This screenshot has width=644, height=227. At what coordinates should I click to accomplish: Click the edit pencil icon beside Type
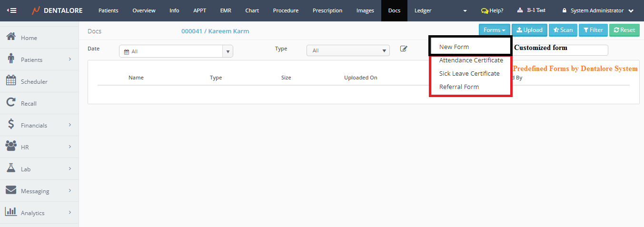(404, 49)
